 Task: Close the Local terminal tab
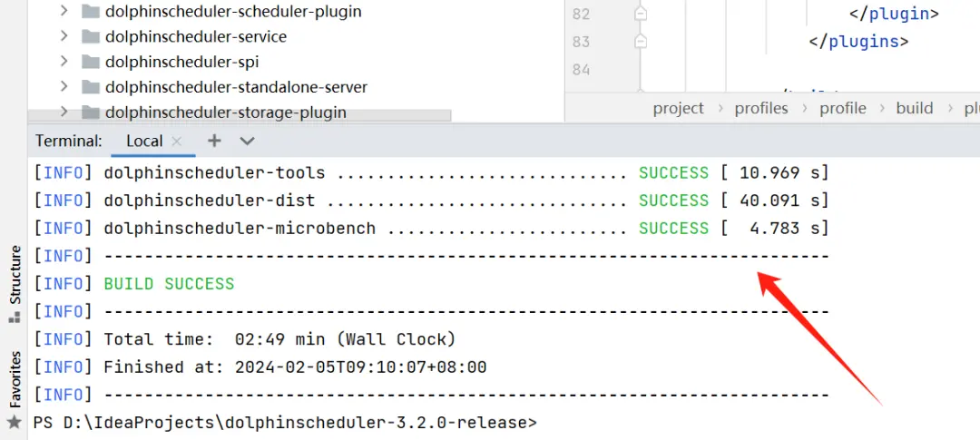pyautogui.click(x=177, y=142)
